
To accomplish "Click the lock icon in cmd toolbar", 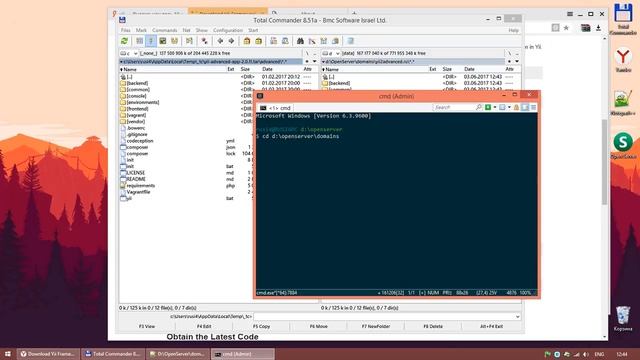I will click(x=516, y=107).
